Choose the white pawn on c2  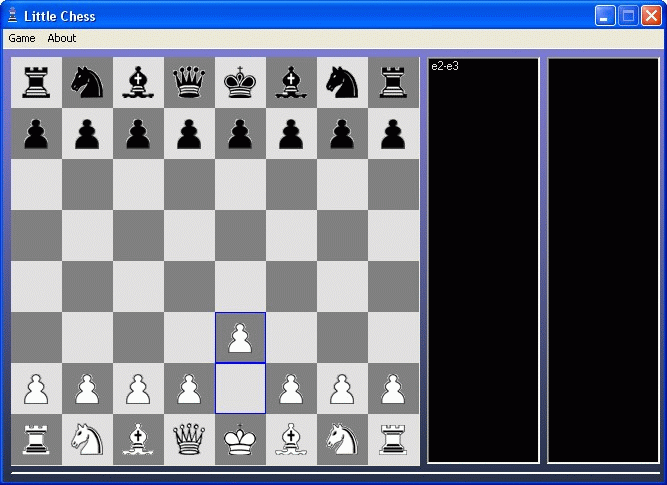tap(138, 389)
